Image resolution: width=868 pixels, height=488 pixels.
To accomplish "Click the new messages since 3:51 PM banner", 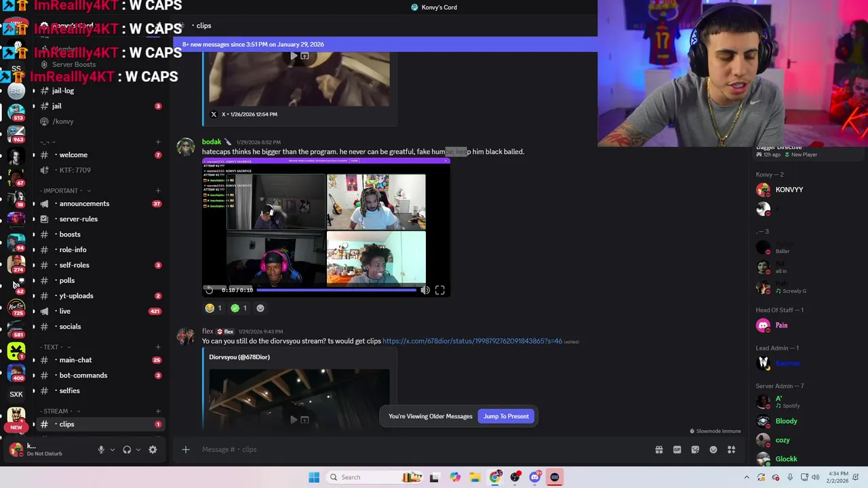I will [385, 44].
